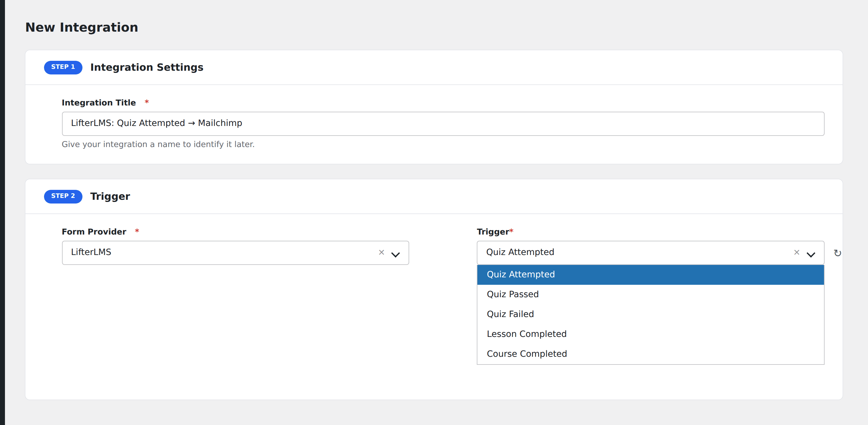Choose Quiz Failed from trigger list
Viewport: 868px width, 425px height.
coord(650,314)
